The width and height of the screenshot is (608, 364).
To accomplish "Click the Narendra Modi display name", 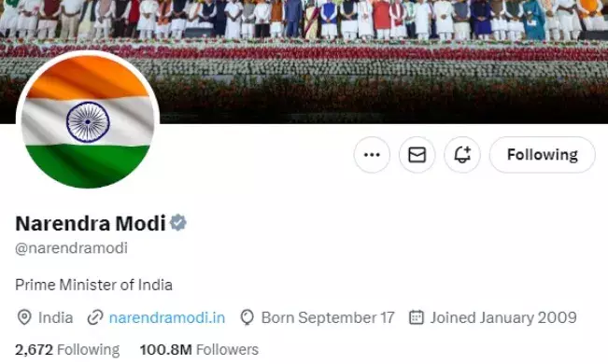I will [x=91, y=223].
